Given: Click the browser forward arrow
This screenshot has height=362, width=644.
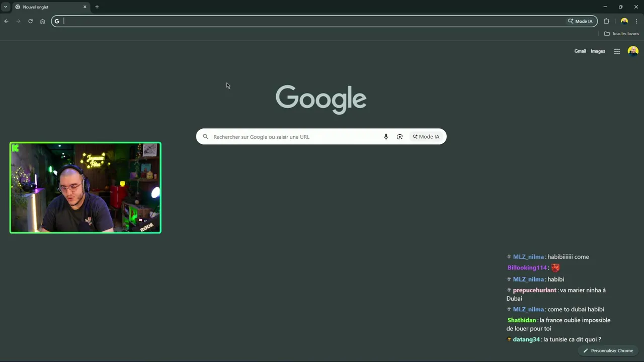Looking at the screenshot, I should [x=18, y=21].
